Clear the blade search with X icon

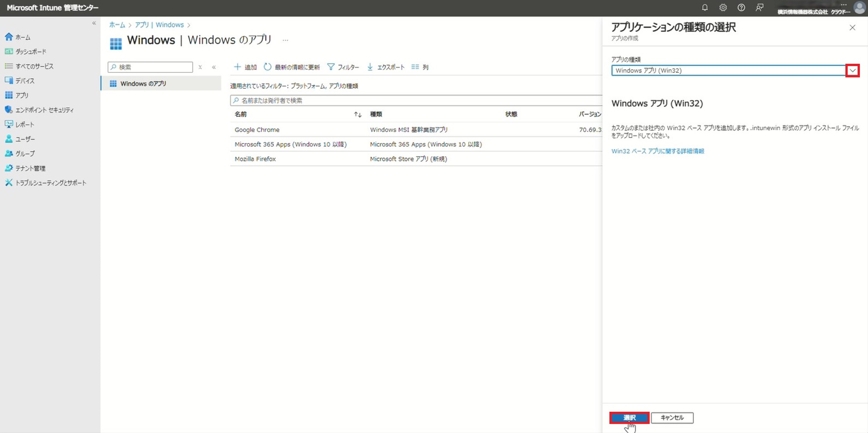(x=200, y=67)
